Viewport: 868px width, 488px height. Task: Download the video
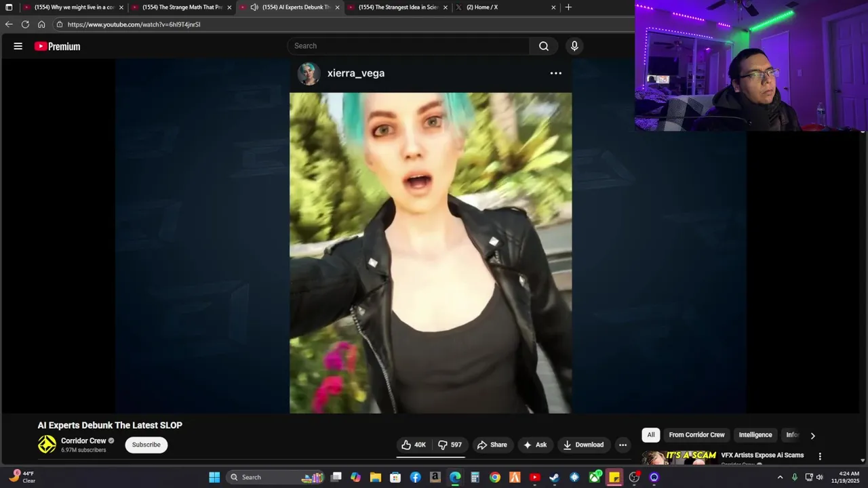583,445
